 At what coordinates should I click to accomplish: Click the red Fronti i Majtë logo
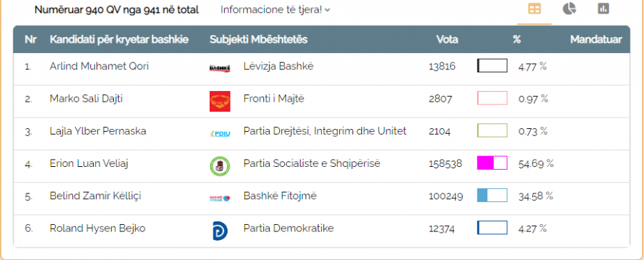pyautogui.click(x=220, y=101)
